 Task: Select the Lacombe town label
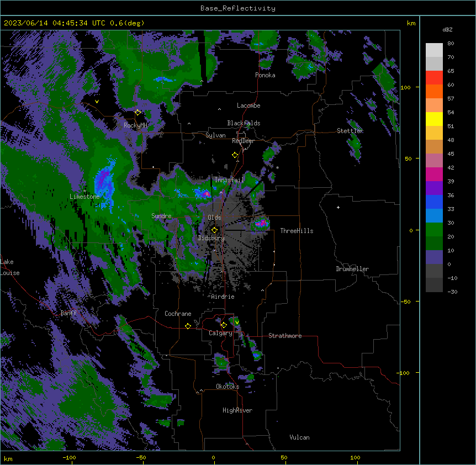click(x=248, y=105)
